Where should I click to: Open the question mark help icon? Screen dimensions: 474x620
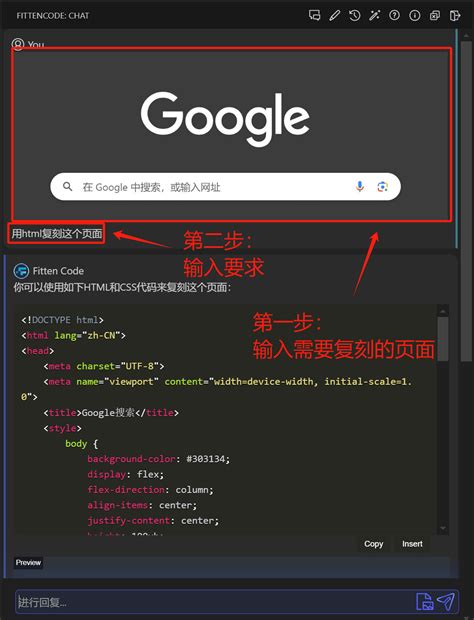point(394,15)
